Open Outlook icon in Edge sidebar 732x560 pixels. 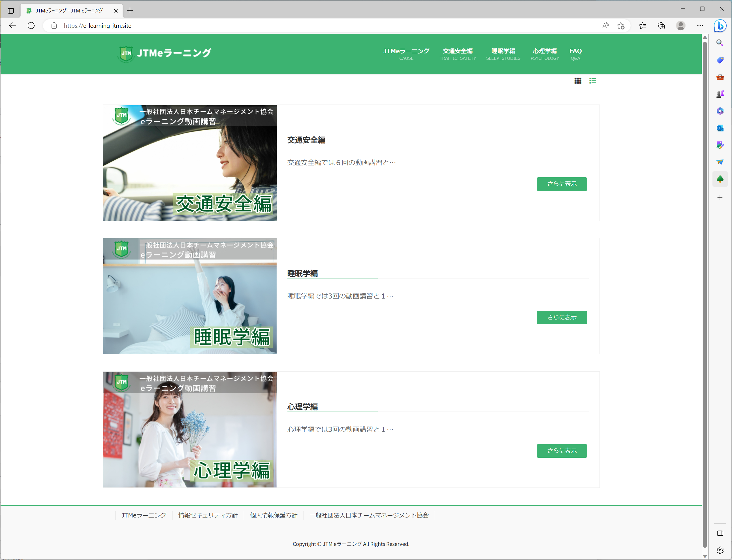coord(720,128)
